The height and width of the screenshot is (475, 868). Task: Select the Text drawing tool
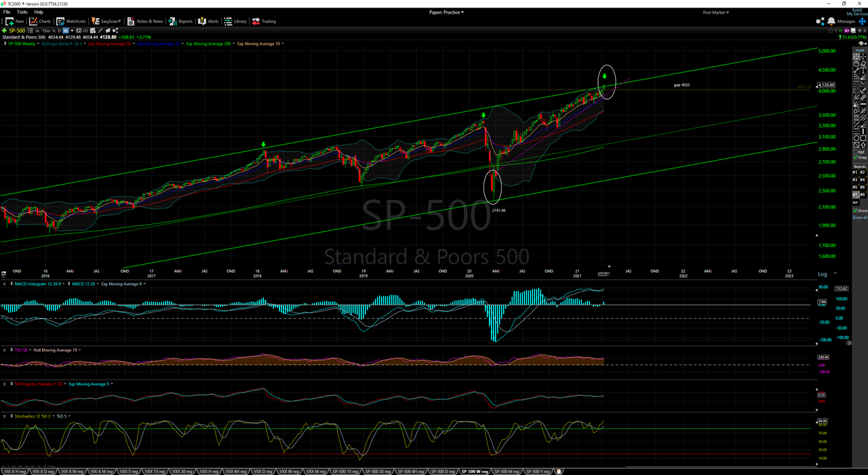pos(863,70)
